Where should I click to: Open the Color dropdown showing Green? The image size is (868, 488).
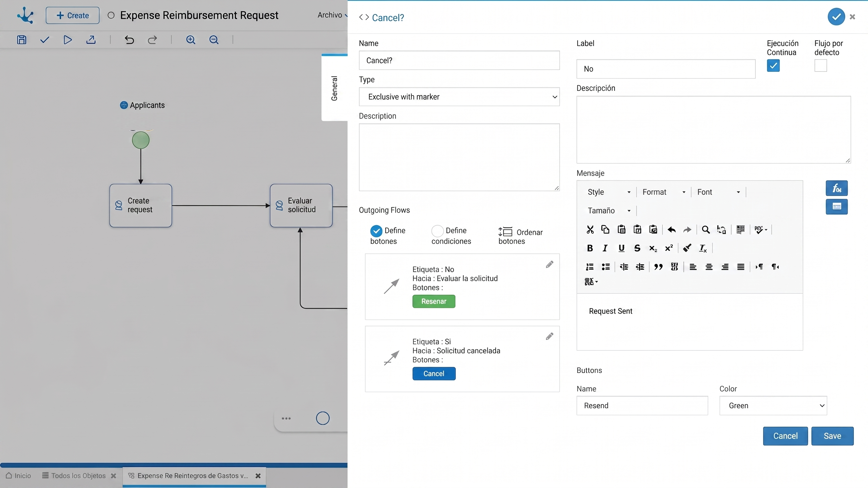773,405
